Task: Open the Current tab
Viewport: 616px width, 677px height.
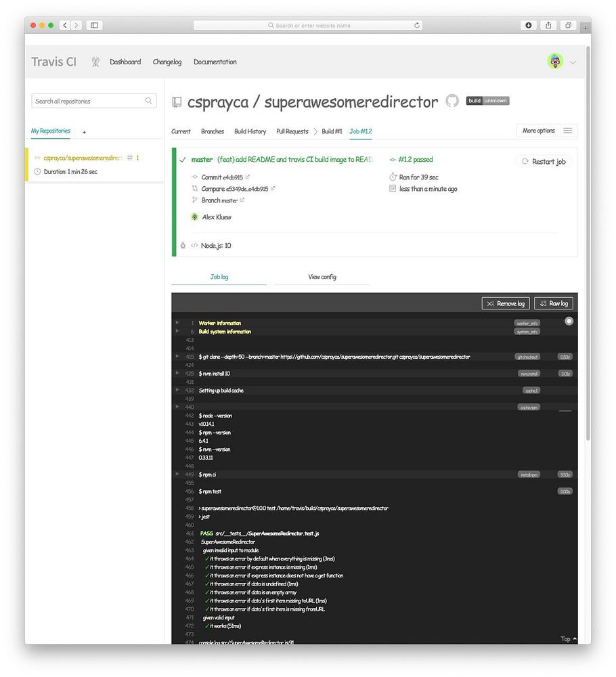Action: [181, 131]
